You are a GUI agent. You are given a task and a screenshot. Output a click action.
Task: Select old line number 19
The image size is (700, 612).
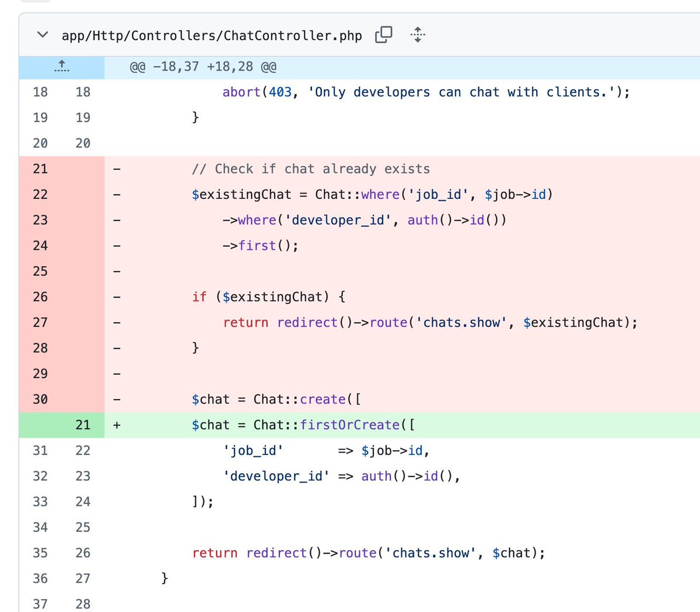40,118
